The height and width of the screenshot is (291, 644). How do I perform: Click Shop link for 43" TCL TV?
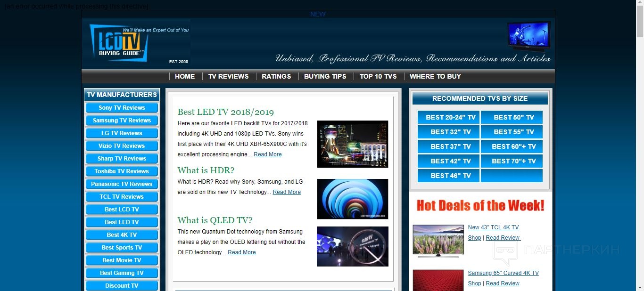(x=474, y=238)
